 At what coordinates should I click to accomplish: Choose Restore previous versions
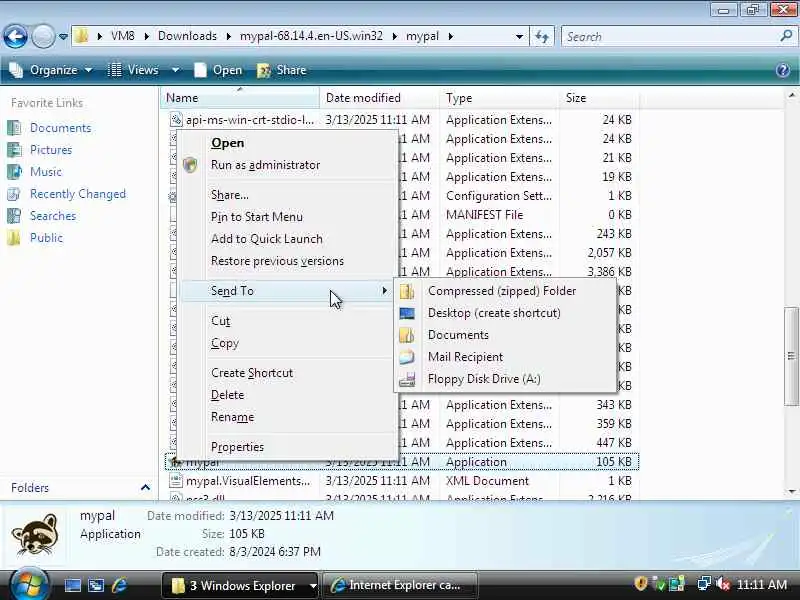click(x=277, y=261)
